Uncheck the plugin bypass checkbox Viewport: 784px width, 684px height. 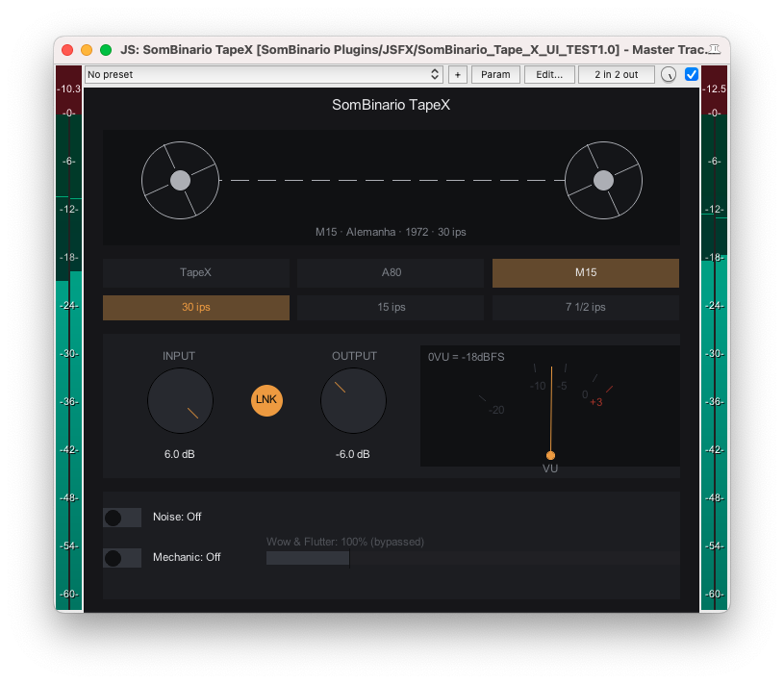click(x=691, y=74)
